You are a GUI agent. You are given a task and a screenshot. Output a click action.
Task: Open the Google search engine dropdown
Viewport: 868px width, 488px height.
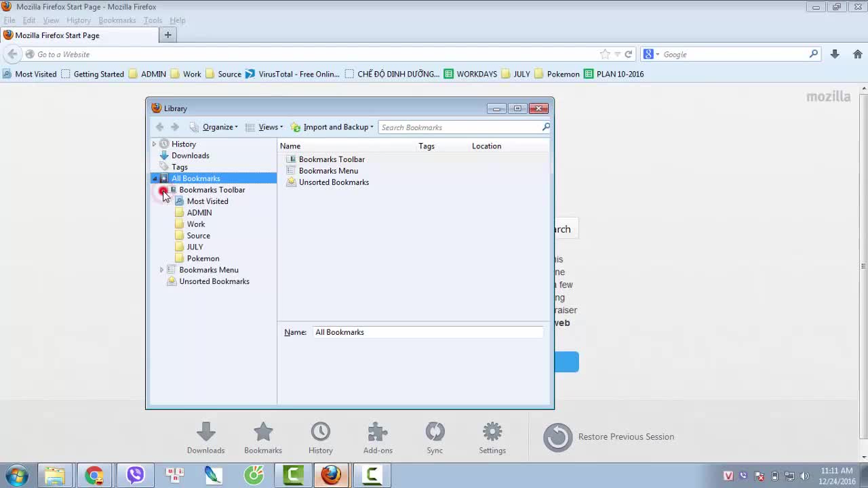click(x=651, y=54)
